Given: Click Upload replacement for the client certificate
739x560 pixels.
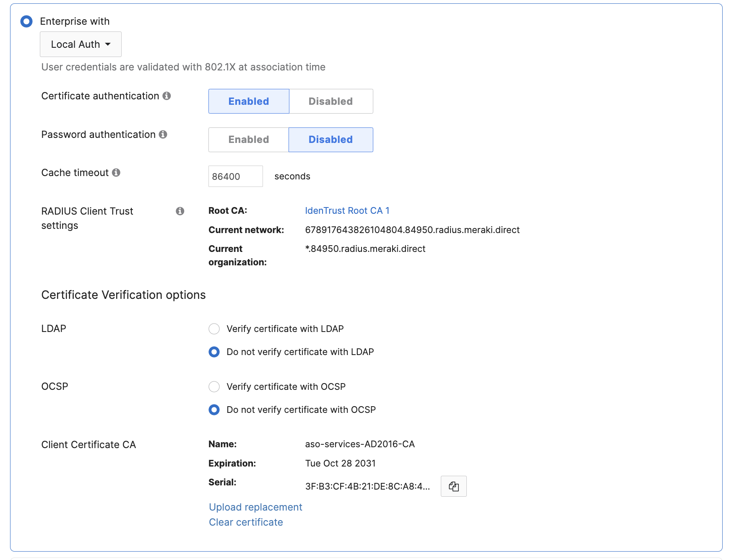Looking at the screenshot, I should [x=255, y=507].
